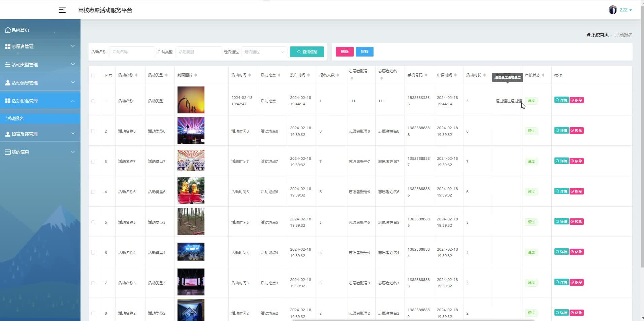Sort by 申请时间 column sort icon

(455, 75)
